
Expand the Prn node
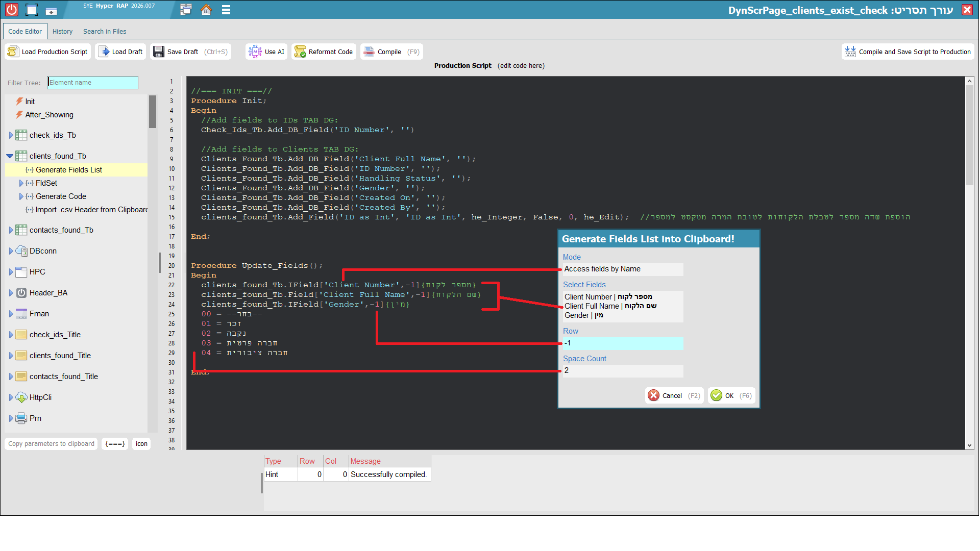[x=11, y=418]
